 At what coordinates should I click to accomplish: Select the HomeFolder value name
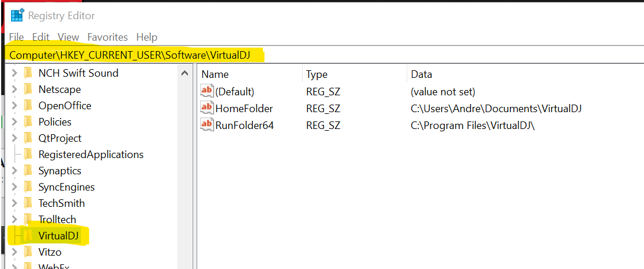244,109
